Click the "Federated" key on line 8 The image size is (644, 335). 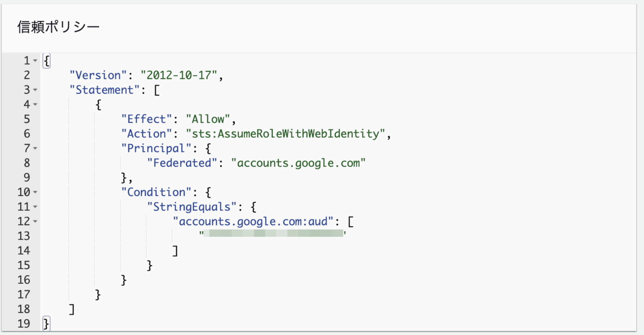(182, 163)
